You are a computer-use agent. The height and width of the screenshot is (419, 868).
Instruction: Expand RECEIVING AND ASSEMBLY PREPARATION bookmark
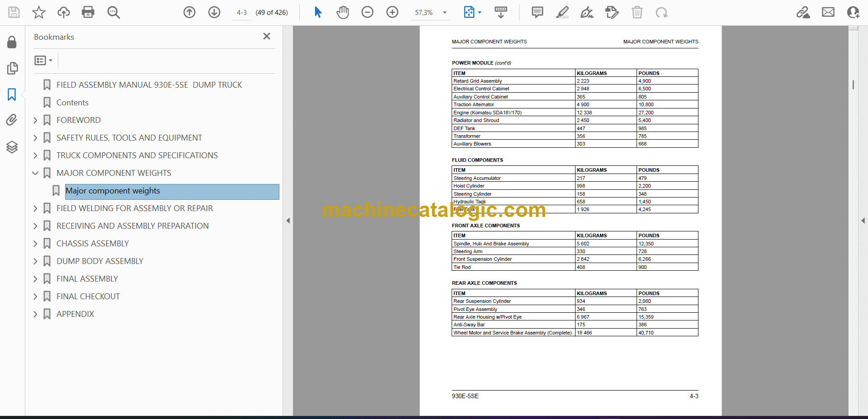click(35, 226)
